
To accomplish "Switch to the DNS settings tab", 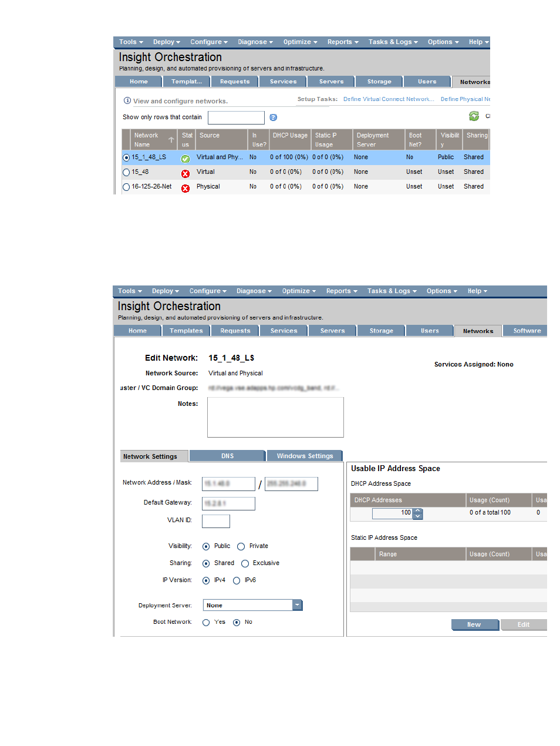I will coord(228,456).
